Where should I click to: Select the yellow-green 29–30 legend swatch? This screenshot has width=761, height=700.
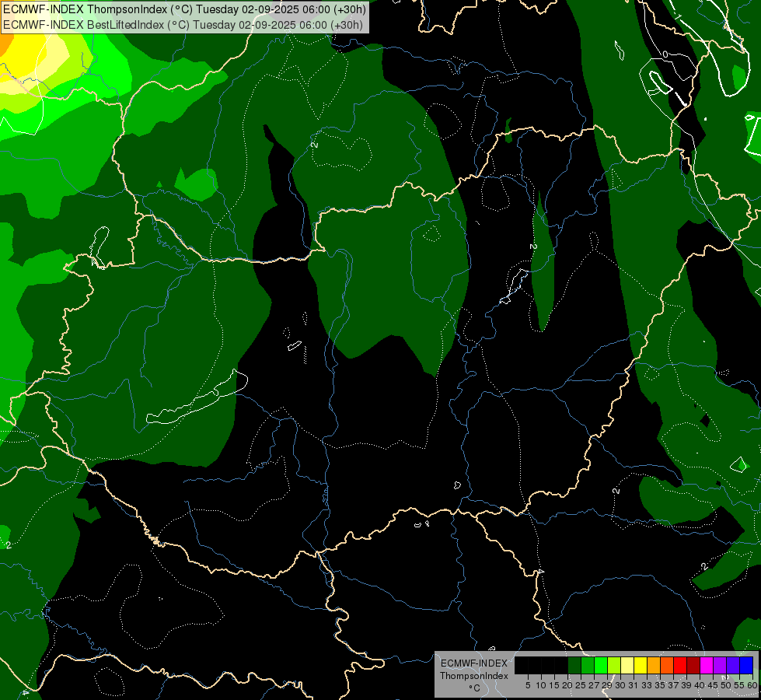tap(614, 665)
